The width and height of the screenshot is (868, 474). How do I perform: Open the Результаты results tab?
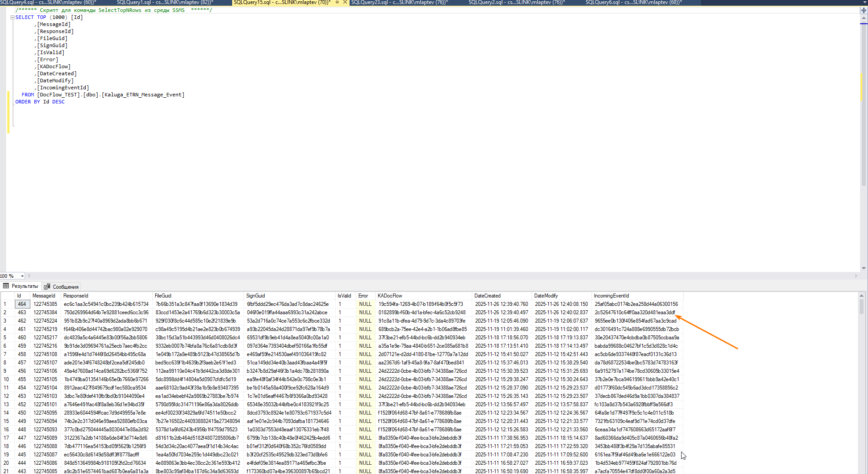pos(21,286)
